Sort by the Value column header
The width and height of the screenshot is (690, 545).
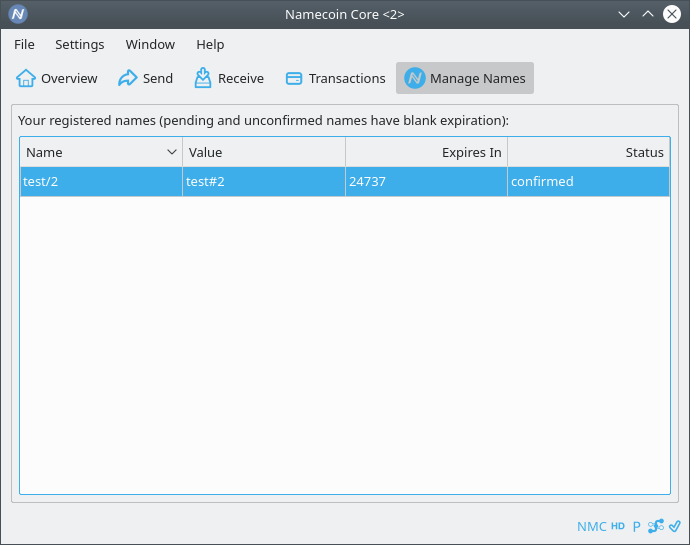264,152
